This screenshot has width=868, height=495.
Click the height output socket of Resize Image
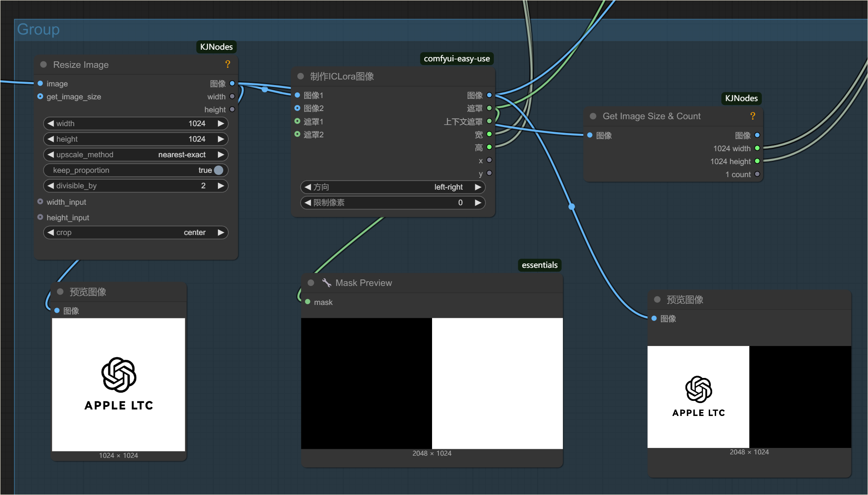232,109
